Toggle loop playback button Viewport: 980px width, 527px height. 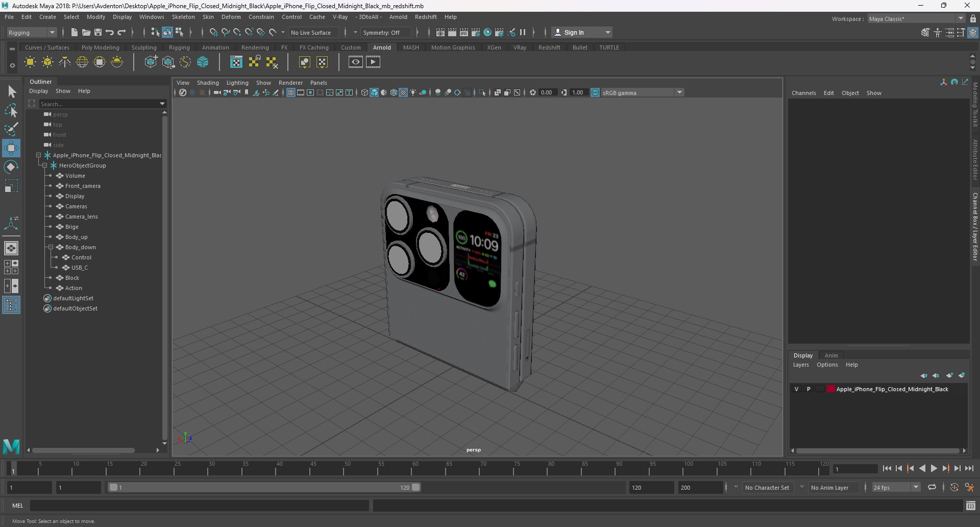click(x=932, y=487)
